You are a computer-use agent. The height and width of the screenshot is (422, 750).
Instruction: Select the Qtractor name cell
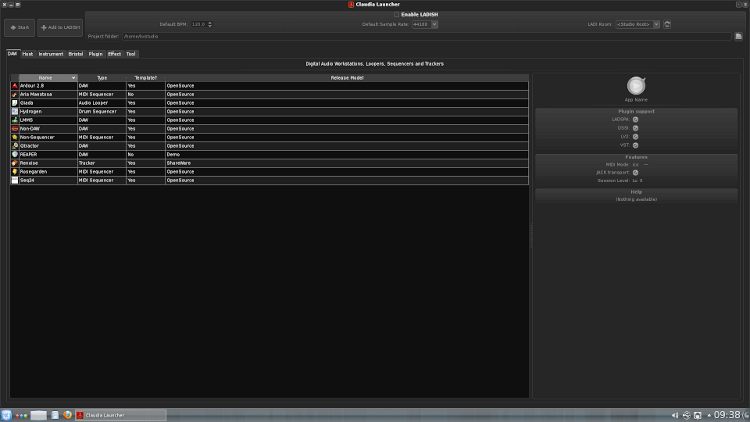pos(48,146)
